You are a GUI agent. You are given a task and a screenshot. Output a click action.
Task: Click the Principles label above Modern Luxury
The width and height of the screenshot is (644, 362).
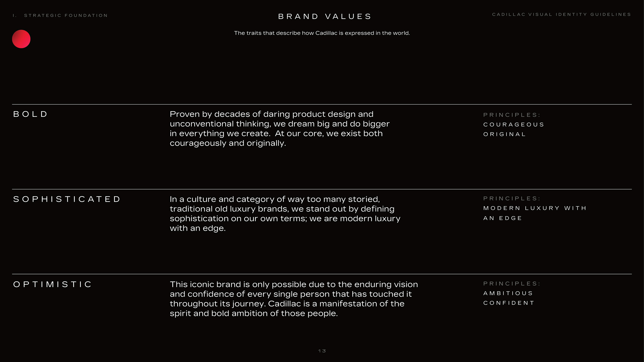[512, 198]
